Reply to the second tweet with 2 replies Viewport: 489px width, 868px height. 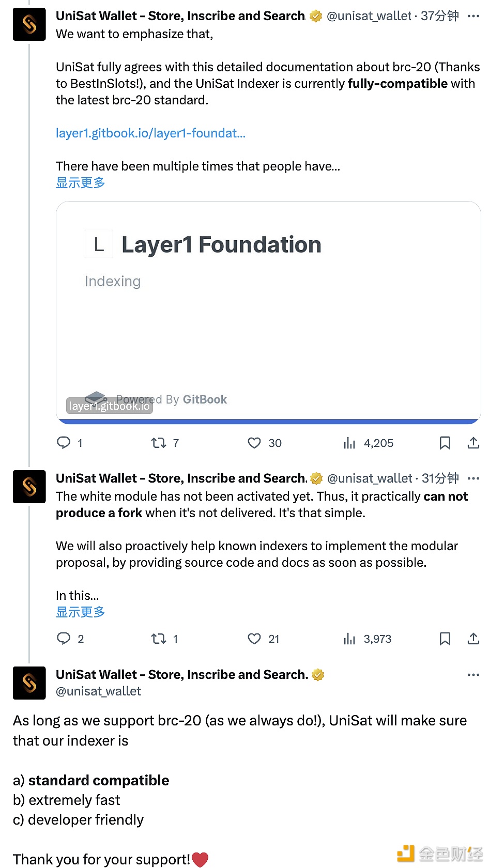(64, 639)
